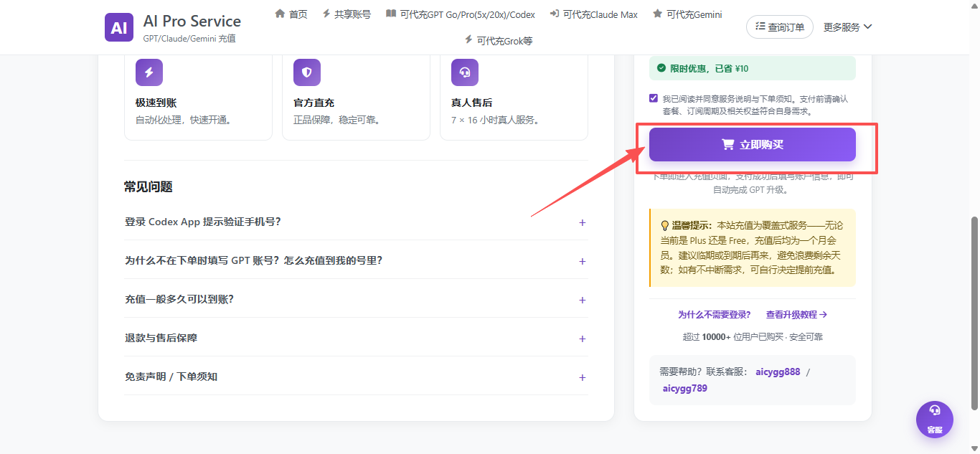Screen dimensions: 980x454
Task: Expand the 免责声明 / 下单须知 section
Action: [x=356, y=377]
